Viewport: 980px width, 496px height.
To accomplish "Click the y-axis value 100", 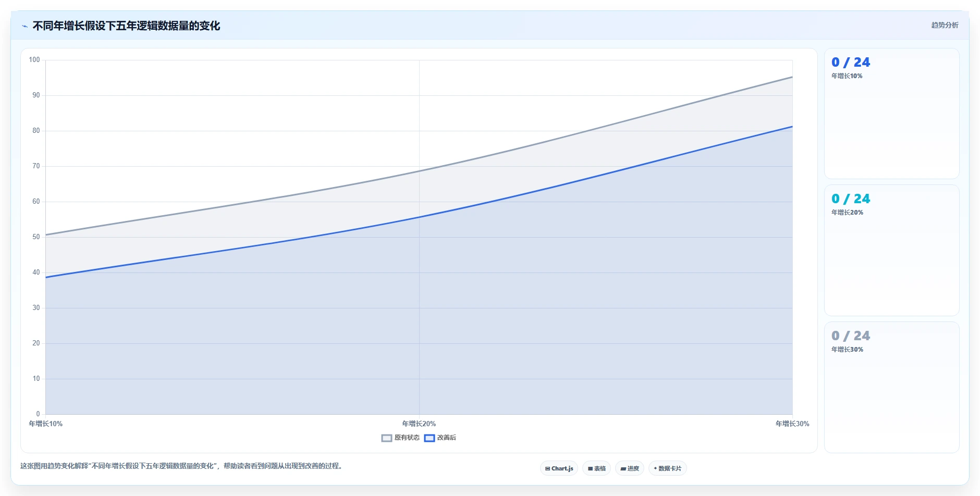I will 34,60.
